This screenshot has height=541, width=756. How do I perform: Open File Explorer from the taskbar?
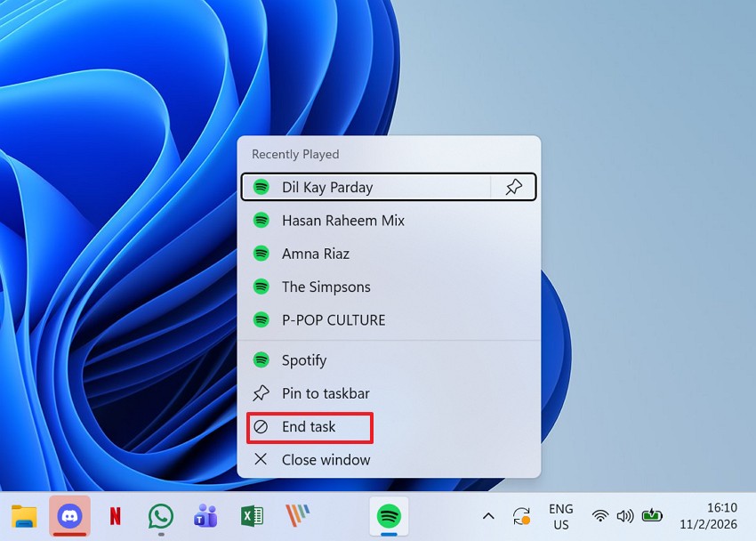pyautogui.click(x=24, y=516)
